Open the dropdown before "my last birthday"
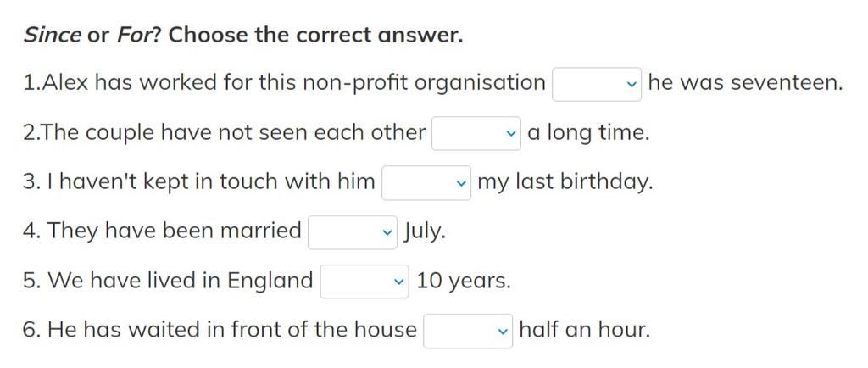This screenshot has height=368, width=868. tap(426, 182)
